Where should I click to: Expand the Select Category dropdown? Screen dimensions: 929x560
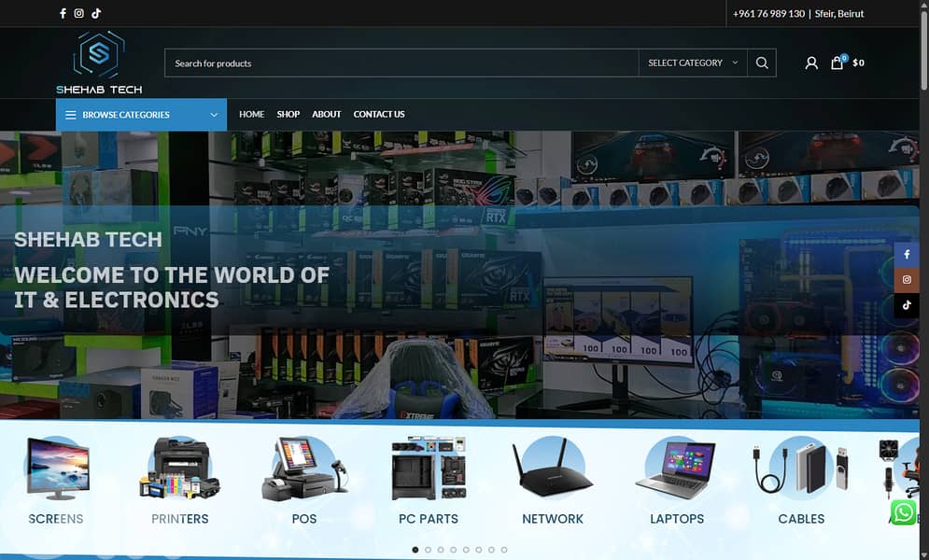pos(693,63)
